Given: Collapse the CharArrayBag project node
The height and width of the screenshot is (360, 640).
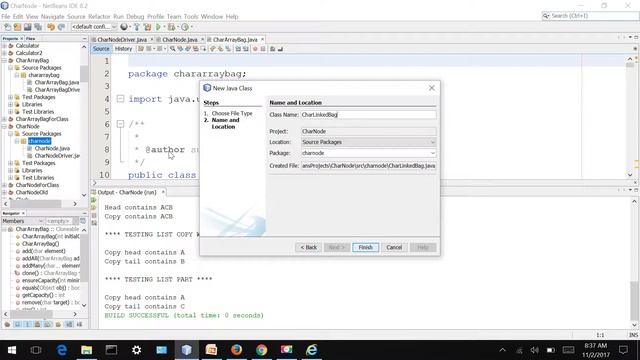Looking at the screenshot, I should point(4,60).
